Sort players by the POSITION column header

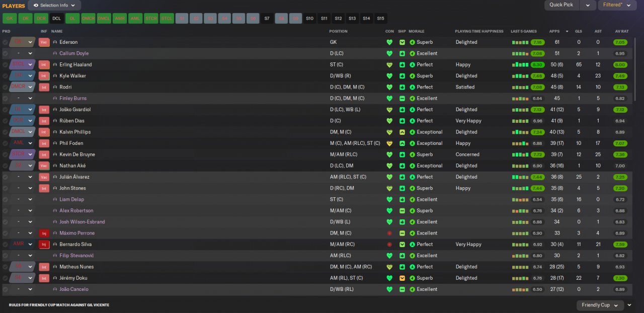(x=338, y=31)
